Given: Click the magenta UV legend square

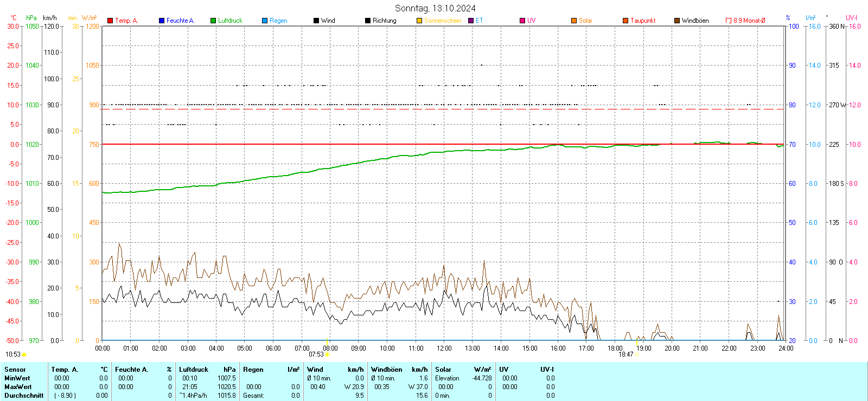Looking at the screenshot, I should [x=522, y=21].
